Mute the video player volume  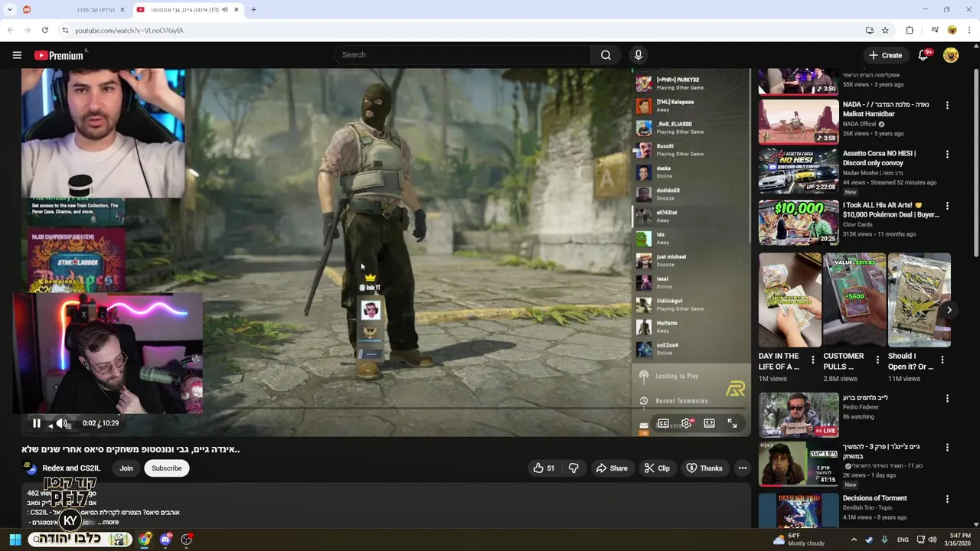click(x=62, y=423)
